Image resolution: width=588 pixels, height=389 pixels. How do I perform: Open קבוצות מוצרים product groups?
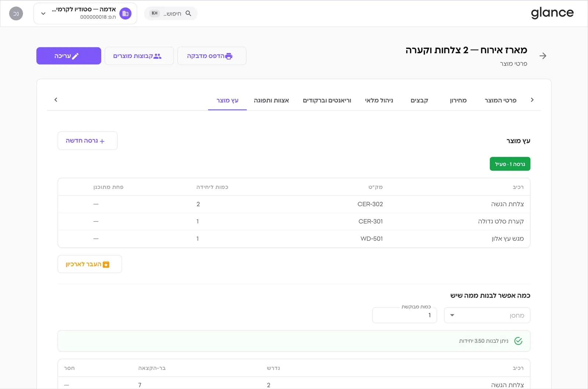[x=139, y=56]
